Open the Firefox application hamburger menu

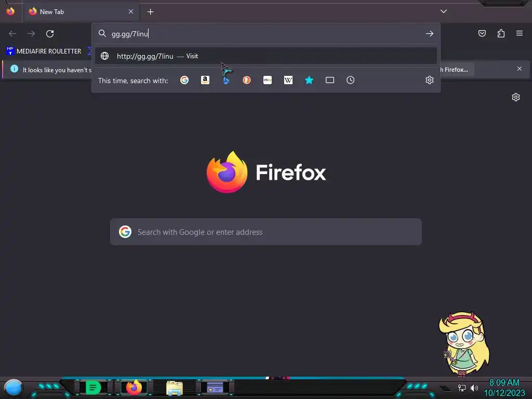520,33
